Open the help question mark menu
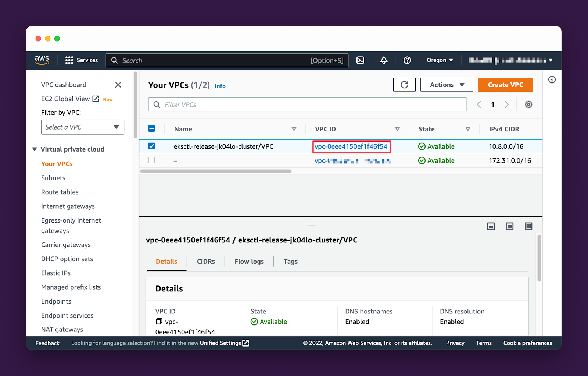 coord(407,60)
